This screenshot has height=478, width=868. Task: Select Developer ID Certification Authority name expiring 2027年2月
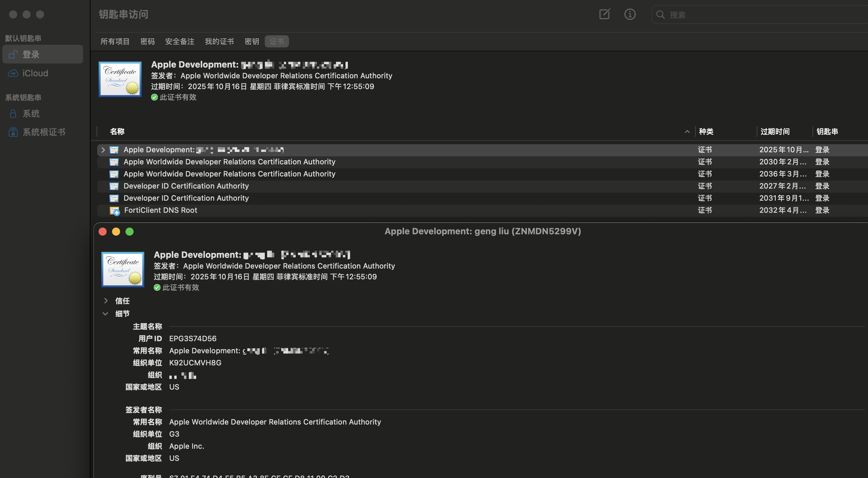[x=186, y=186]
